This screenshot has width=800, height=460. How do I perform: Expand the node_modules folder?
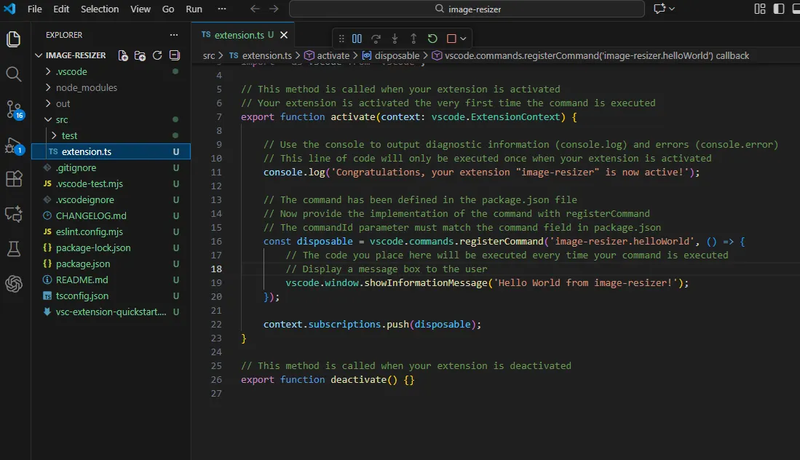[x=78, y=88]
